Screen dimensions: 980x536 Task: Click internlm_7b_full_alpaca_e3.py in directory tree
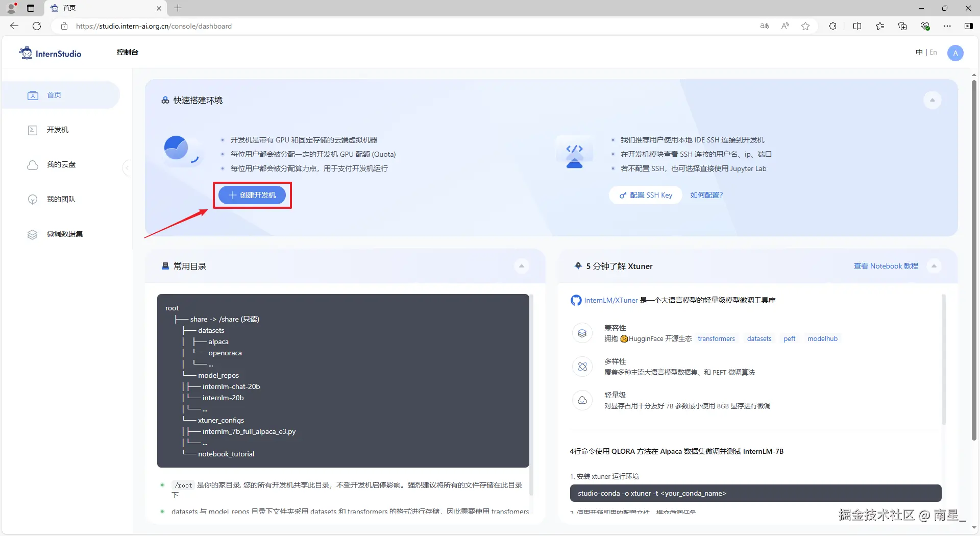point(249,431)
